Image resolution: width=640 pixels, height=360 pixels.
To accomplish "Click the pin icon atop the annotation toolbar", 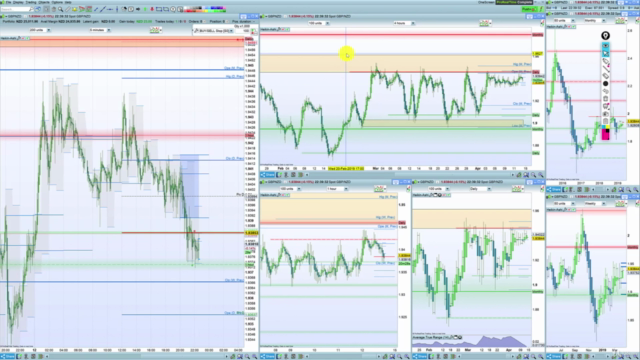I will 605,36.
